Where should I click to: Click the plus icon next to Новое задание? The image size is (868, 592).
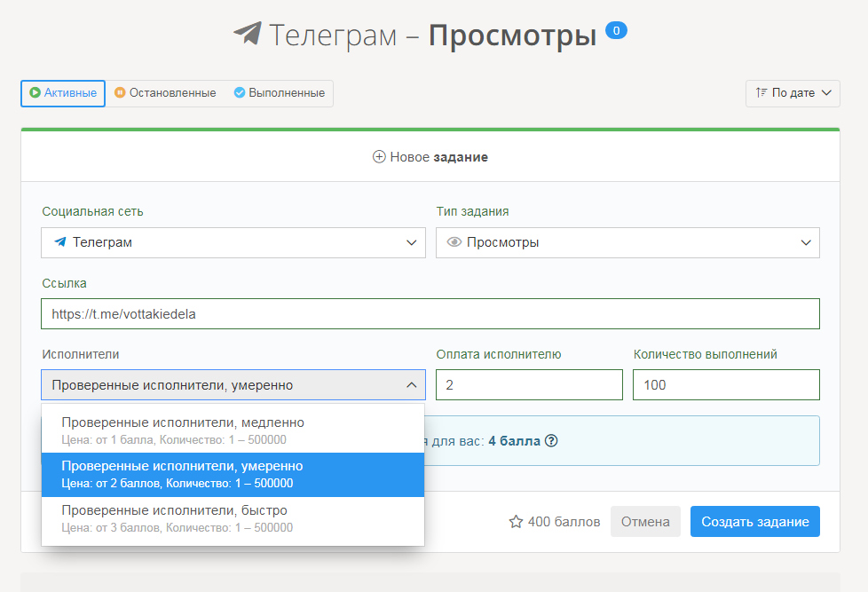coord(380,155)
